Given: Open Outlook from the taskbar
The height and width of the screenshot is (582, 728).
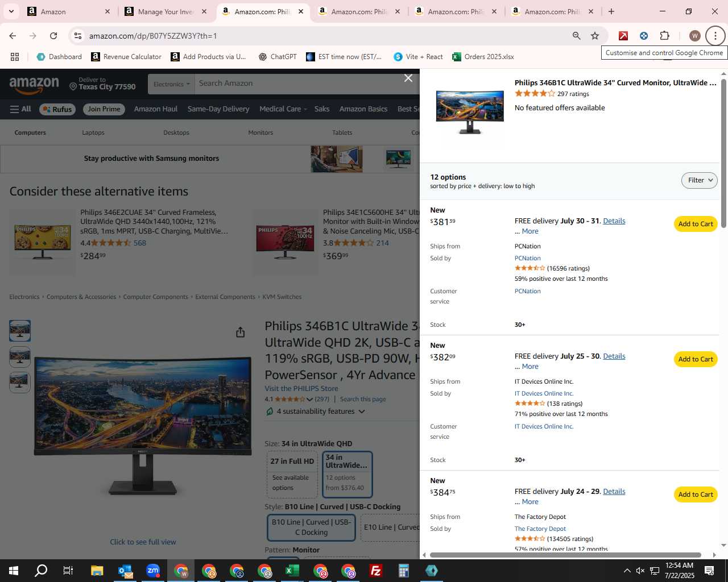Looking at the screenshot, I should 125,571.
